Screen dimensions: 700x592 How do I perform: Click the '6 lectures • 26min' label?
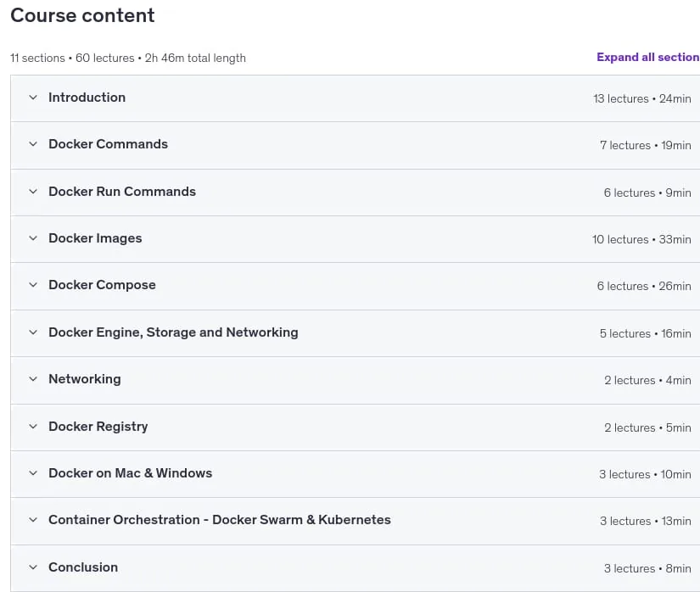644,286
